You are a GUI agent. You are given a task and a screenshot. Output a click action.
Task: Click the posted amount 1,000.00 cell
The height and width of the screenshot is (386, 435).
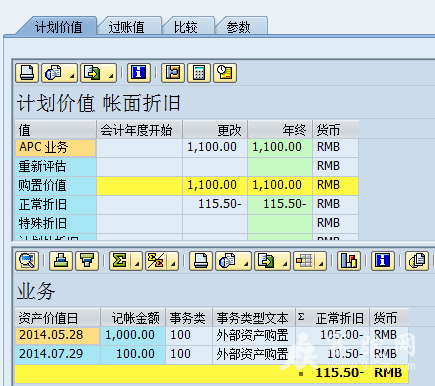click(133, 335)
